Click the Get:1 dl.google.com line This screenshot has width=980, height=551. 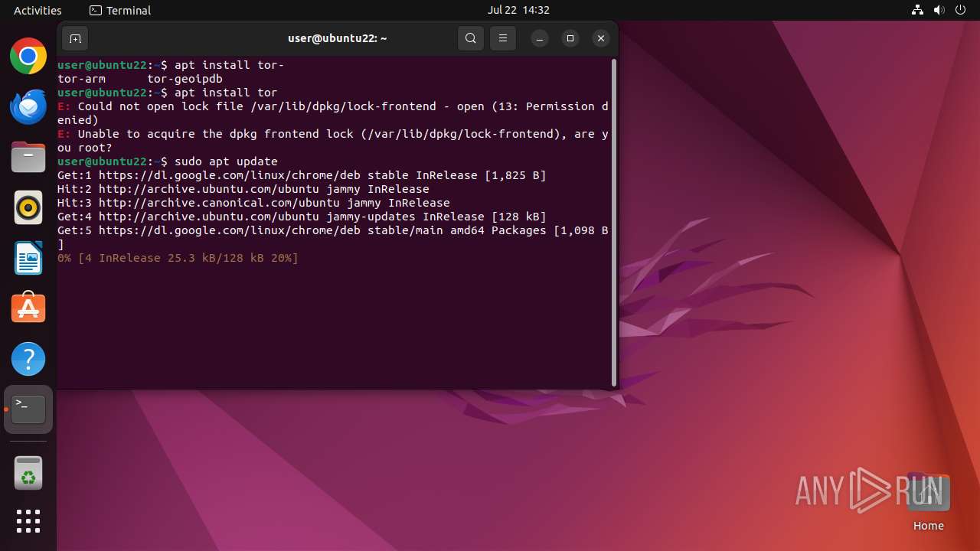(302, 175)
